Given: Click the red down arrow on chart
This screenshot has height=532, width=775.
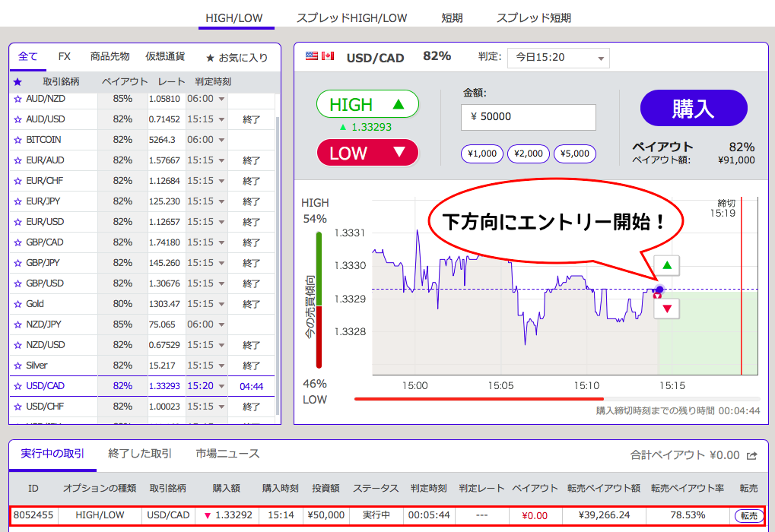Looking at the screenshot, I should pos(667,309).
